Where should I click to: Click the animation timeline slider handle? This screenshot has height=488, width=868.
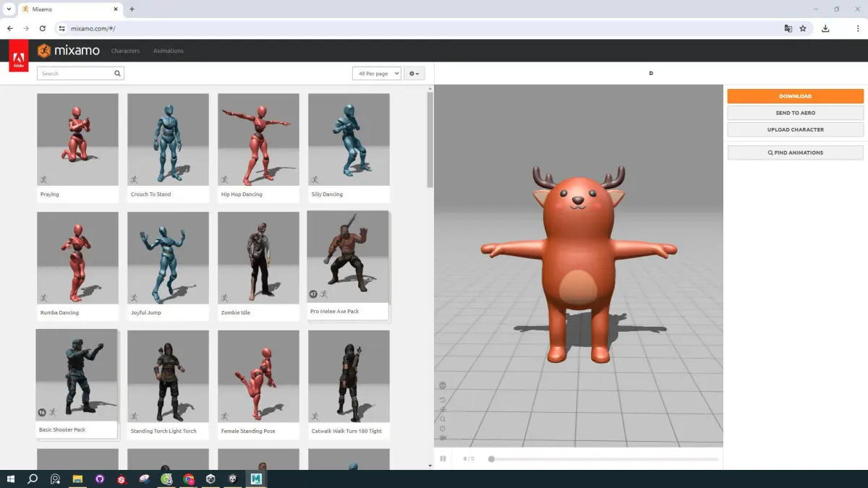click(491, 458)
